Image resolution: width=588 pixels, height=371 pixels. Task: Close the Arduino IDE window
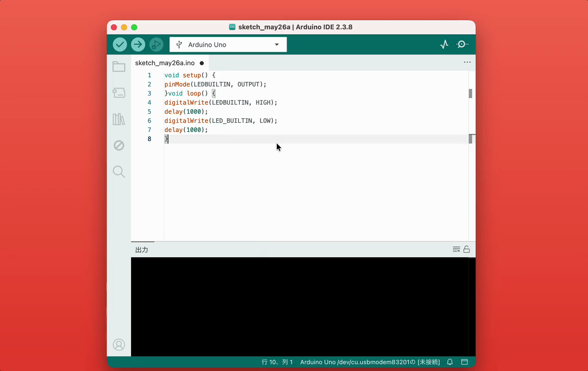click(x=114, y=27)
